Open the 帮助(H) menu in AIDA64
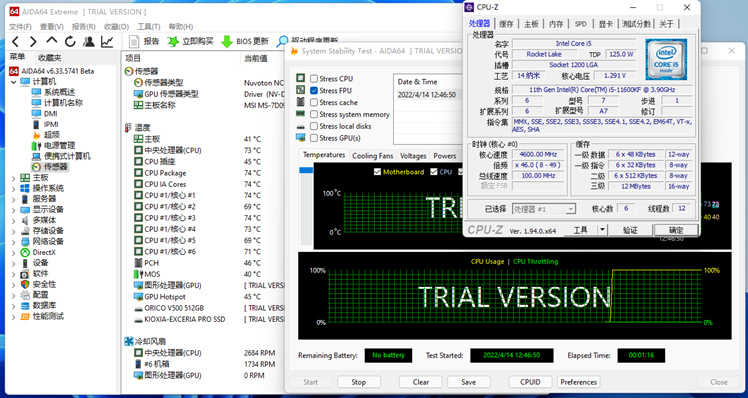 [x=181, y=27]
